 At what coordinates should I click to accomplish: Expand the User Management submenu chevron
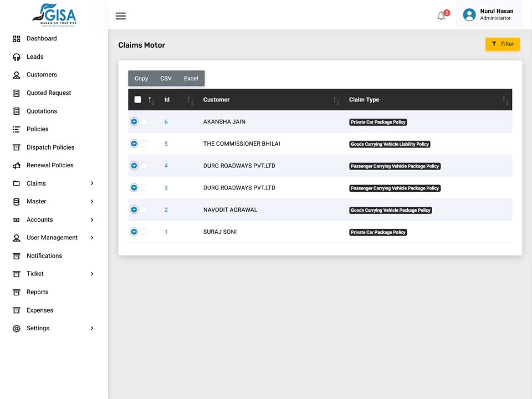[x=92, y=238]
